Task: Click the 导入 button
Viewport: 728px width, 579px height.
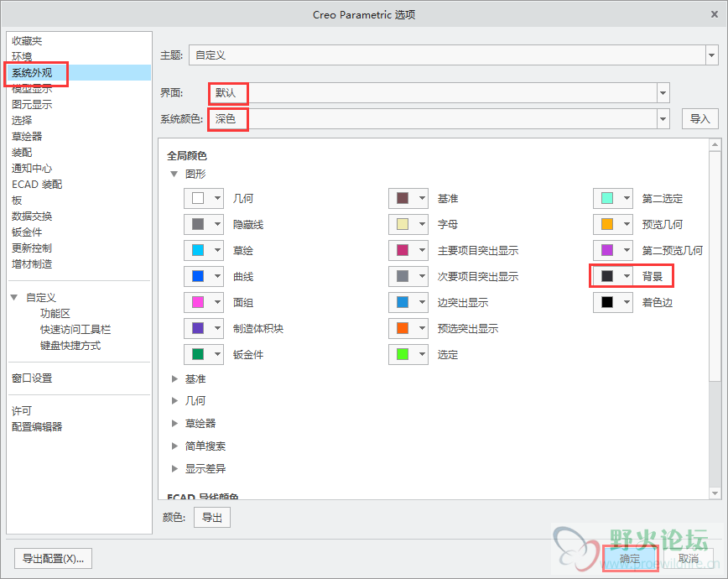Action: [x=700, y=119]
